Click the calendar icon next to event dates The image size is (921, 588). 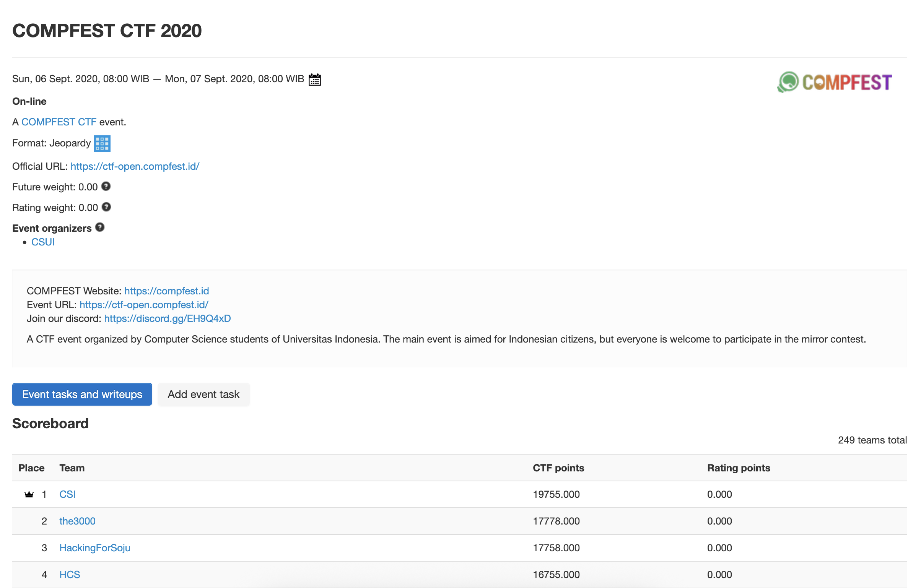314,80
